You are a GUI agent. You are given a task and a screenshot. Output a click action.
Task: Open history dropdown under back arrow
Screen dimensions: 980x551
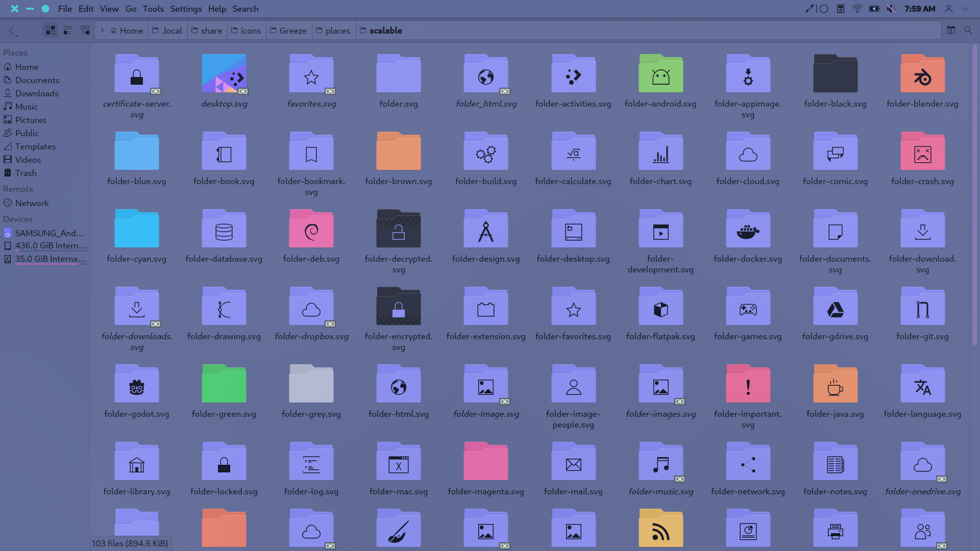[17, 36]
